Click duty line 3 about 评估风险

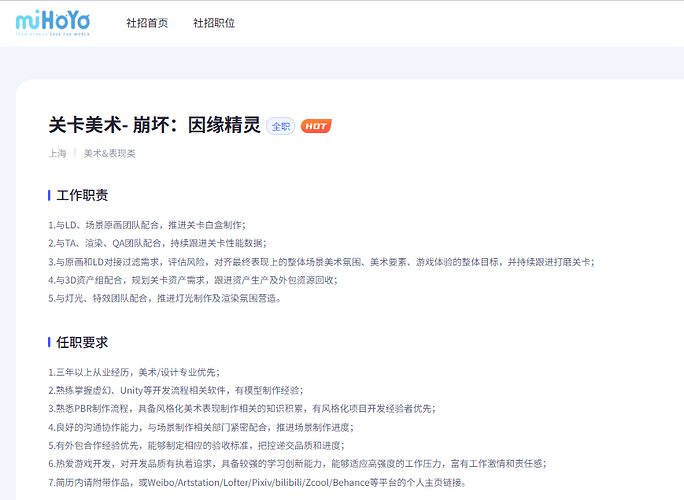pos(321,262)
